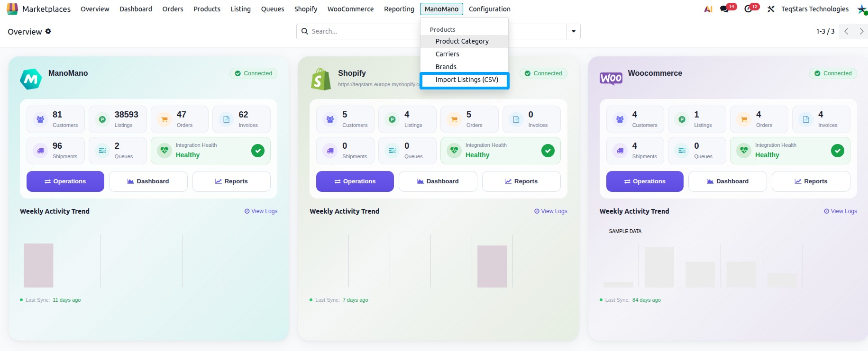Open Shopify 4 Listings tile
Viewport: 868px width, 351px height.
[407, 119]
